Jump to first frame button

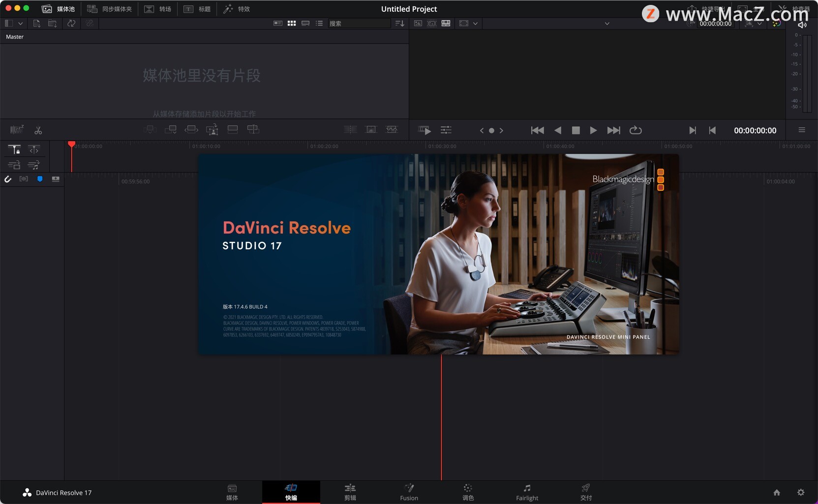[537, 130]
